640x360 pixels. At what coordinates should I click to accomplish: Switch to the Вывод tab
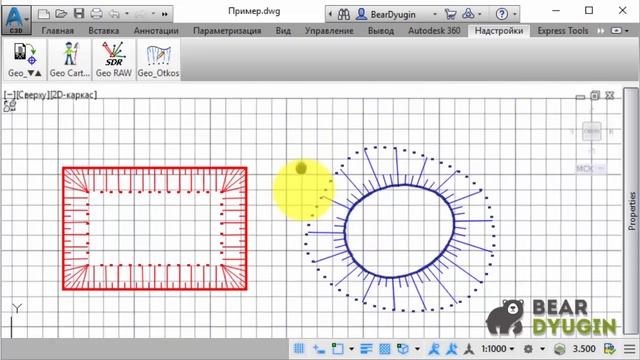tap(381, 31)
